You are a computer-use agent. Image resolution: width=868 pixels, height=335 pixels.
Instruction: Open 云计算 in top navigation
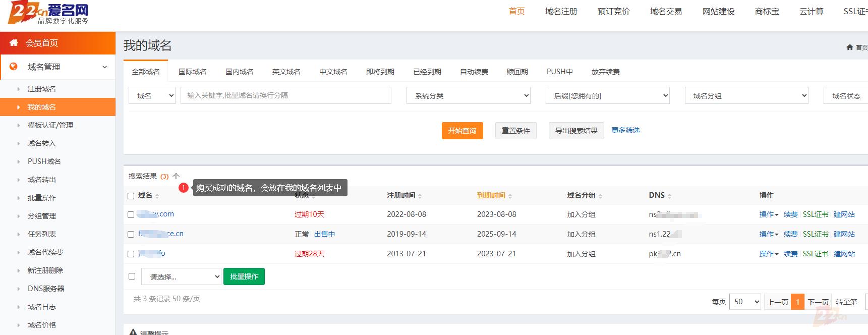812,11
